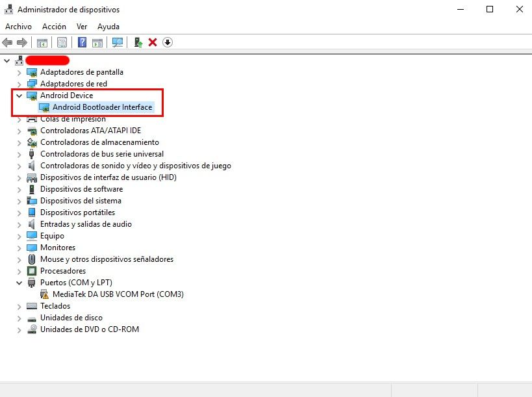This screenshot has height=397, width=532.
Task: Expand Adaptadores de pantalla
Action: (x=19, y=73)
